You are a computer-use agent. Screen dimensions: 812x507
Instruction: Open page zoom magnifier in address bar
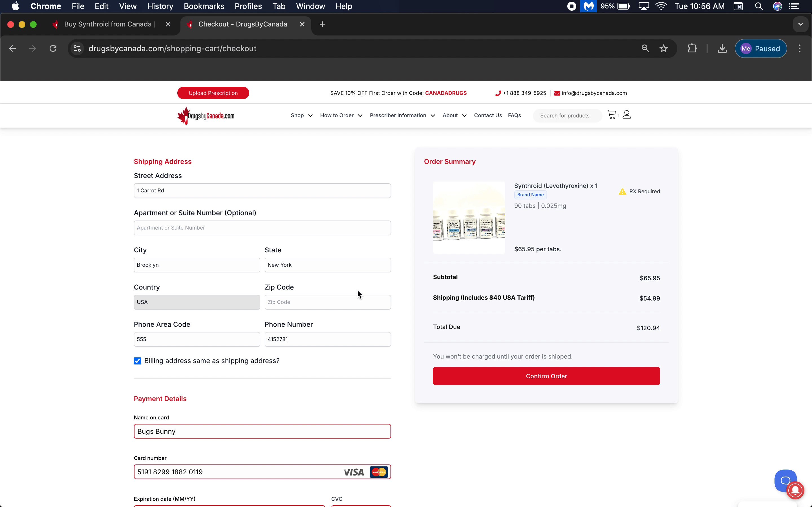pos(645,49)
